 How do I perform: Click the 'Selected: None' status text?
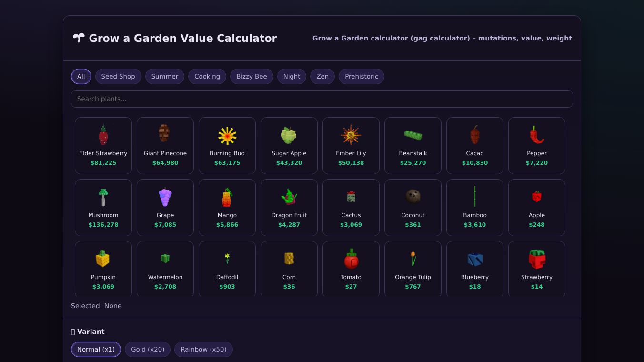point(96,306)
